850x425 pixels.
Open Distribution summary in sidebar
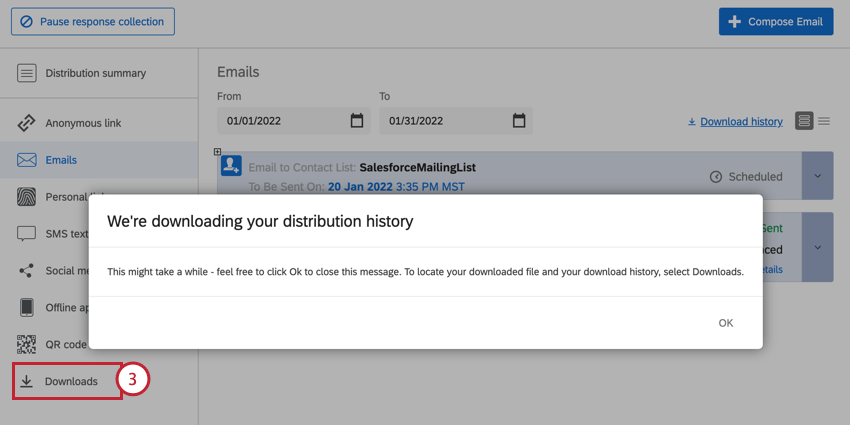(95, 73)
